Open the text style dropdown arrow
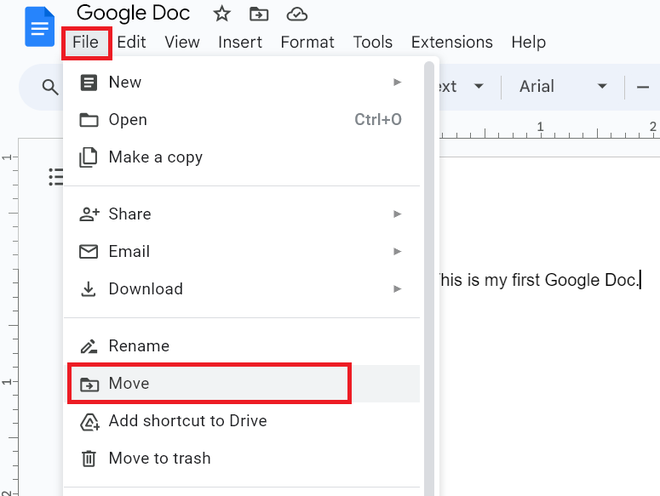This screenshot has width=660, height=496. (479, 86)
